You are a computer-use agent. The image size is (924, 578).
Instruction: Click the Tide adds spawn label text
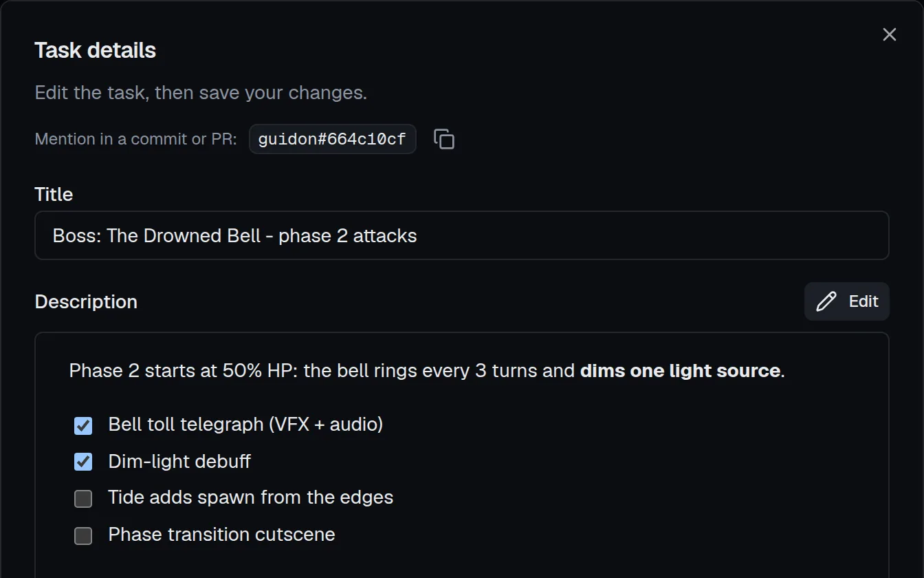tap(251, 497)
